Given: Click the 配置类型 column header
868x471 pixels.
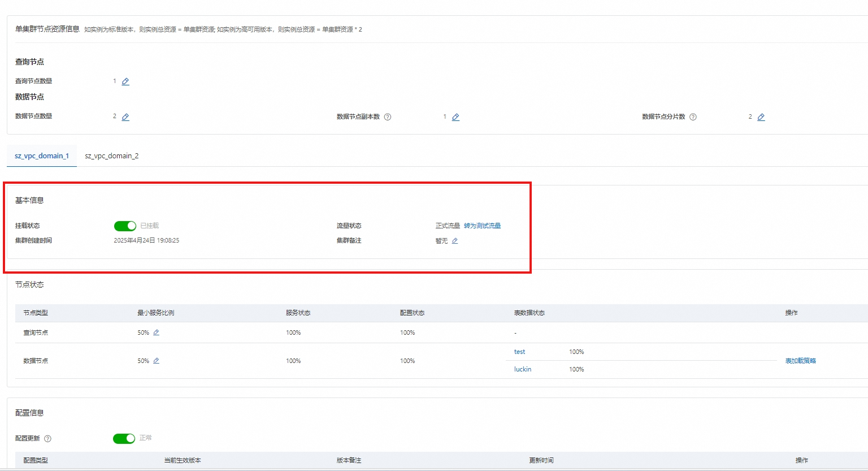Looking at the screenshot, I should tap(36, 460).
